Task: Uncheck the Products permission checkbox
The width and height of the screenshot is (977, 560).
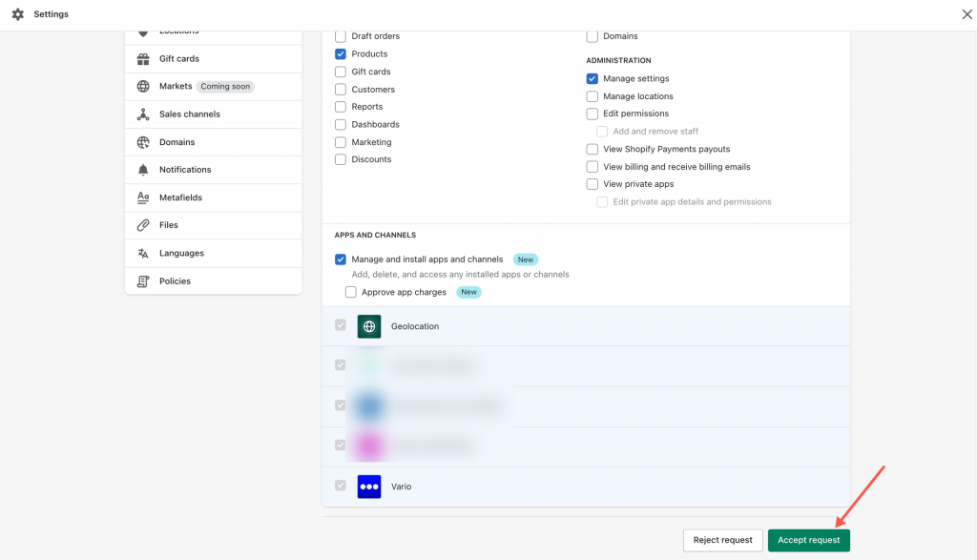Action: pos(341,54)
